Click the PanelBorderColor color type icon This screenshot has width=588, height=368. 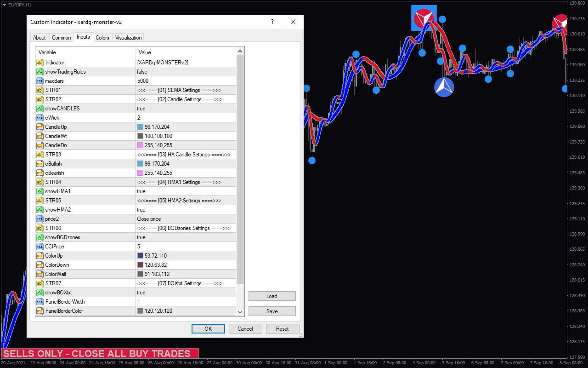pos(40,311)
